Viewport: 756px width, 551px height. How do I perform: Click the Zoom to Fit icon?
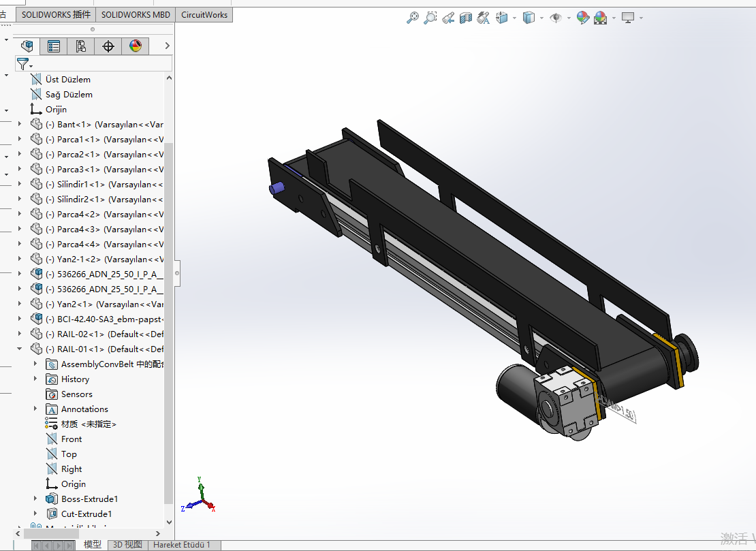click(x=413, y=18)
